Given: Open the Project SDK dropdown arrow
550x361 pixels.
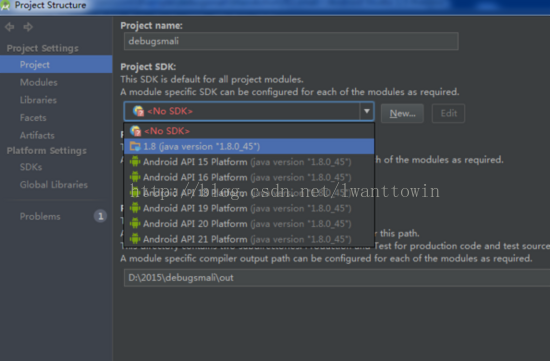Looking at the screenshot, I should pos(367,111).
